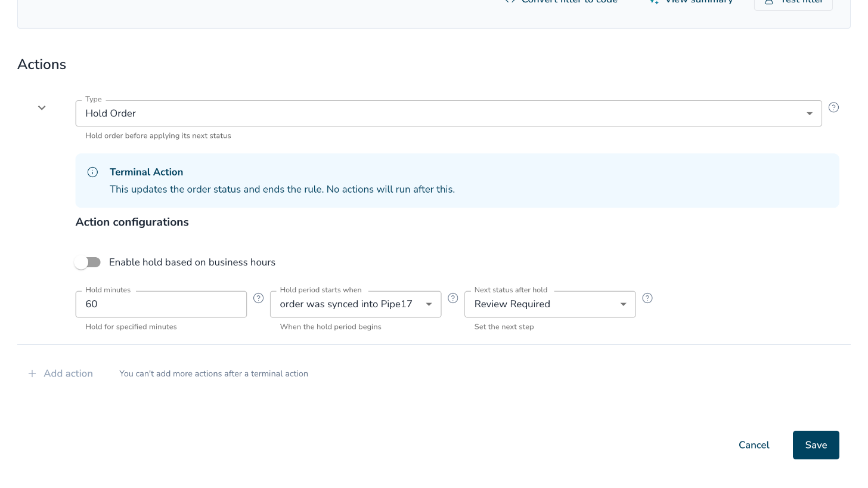Click 'When the hold period begins' helper text
This screenshot has height=488, width=868.
pyautogui.click(x=330, y=326)
